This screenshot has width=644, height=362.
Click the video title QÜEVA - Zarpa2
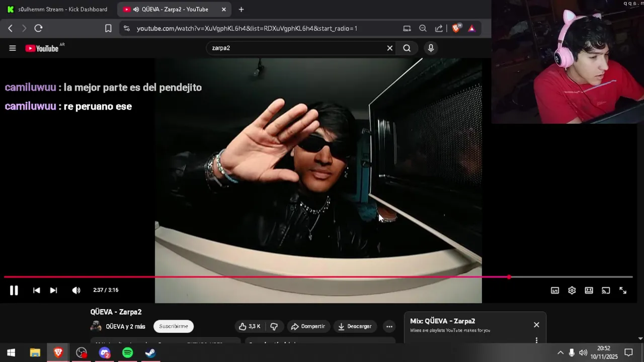116,312
